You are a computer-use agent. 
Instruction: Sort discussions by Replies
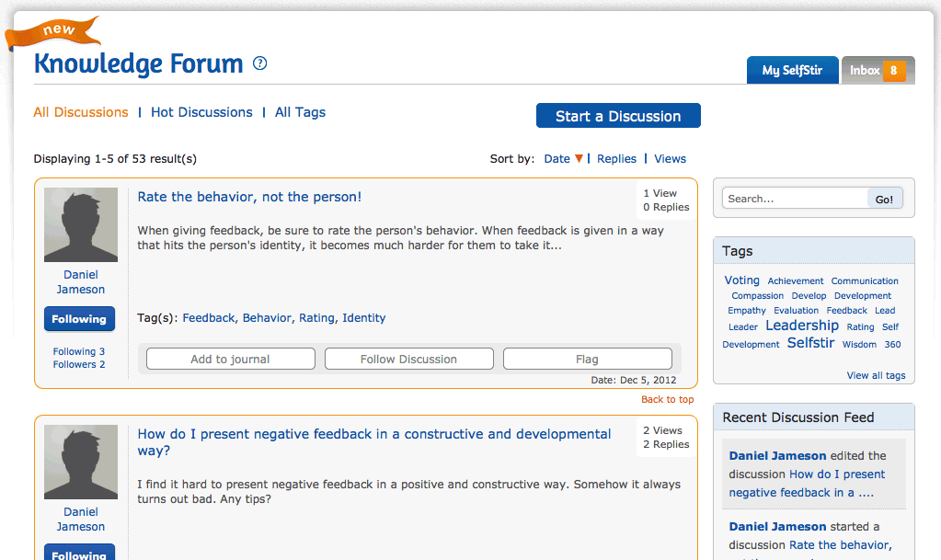pos(616,158)
